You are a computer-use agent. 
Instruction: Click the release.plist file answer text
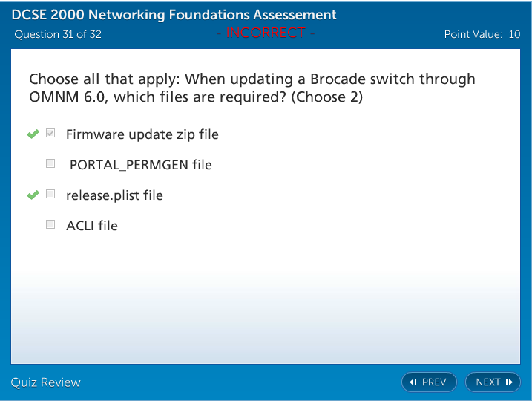coord(114,195)
